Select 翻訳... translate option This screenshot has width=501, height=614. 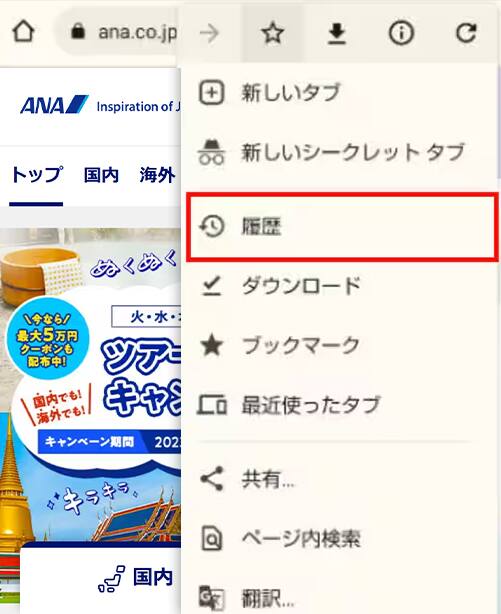[x=340, y=598]
